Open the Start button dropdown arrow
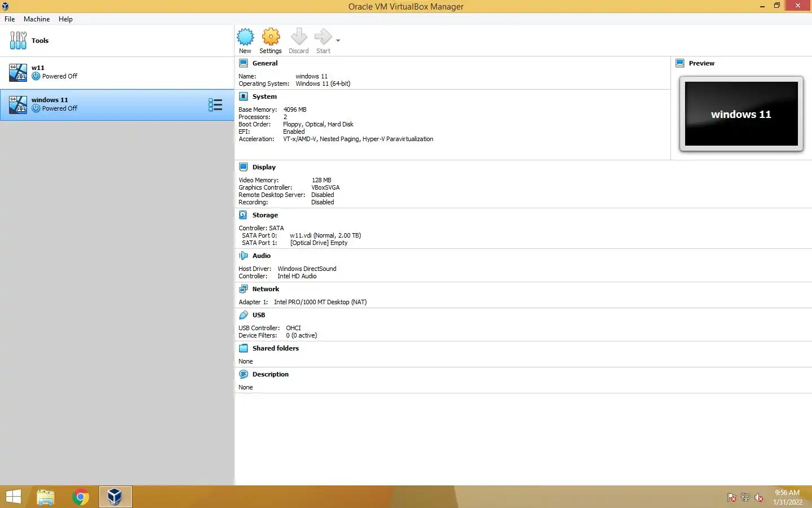Screen dimensions: 812x508 coord(338,41)
